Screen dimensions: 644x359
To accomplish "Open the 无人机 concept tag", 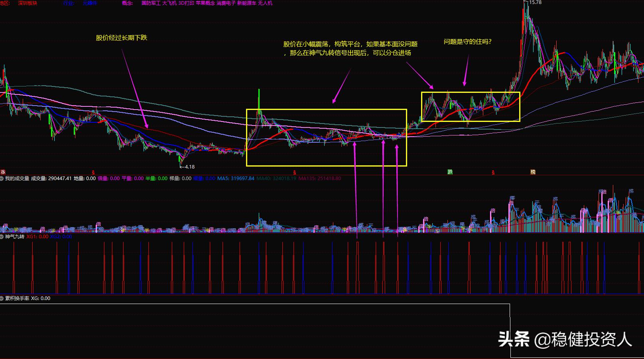I will coord(265,3).
